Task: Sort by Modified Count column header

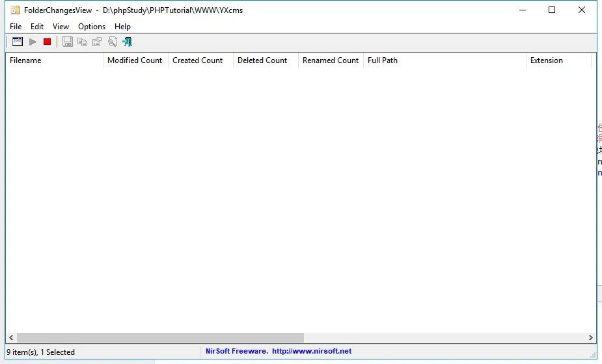Action: [135, 60]
